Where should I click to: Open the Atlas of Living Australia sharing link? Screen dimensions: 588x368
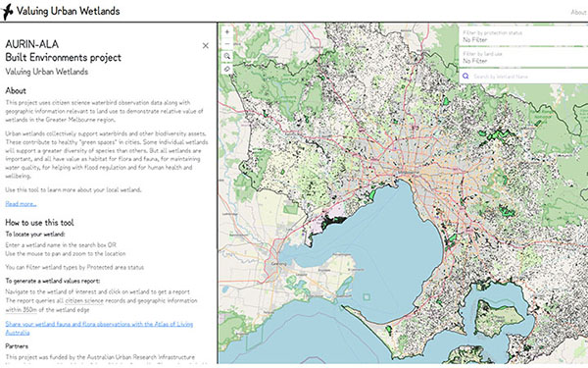(99, 328)
